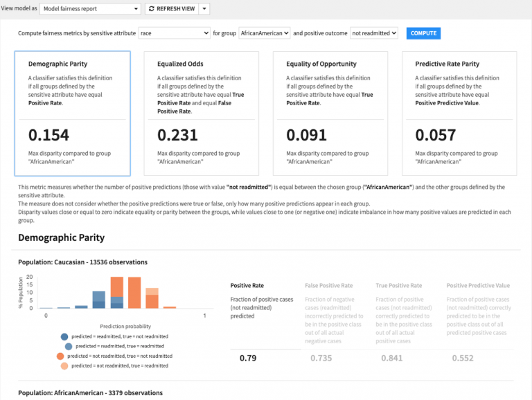Click the blue COMPUTE button
The image size is (532, 400).
pyautogui.click(x=423, y=33)
